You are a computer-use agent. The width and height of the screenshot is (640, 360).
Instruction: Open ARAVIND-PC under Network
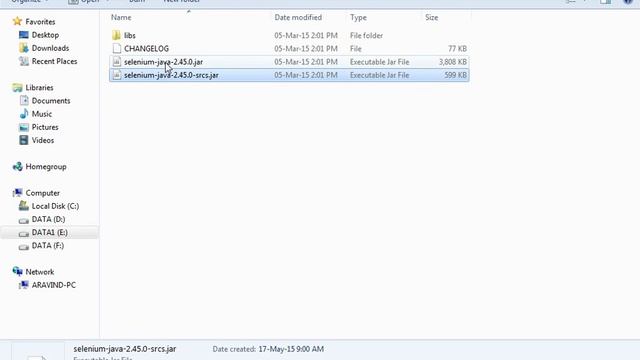coord(53,285)
